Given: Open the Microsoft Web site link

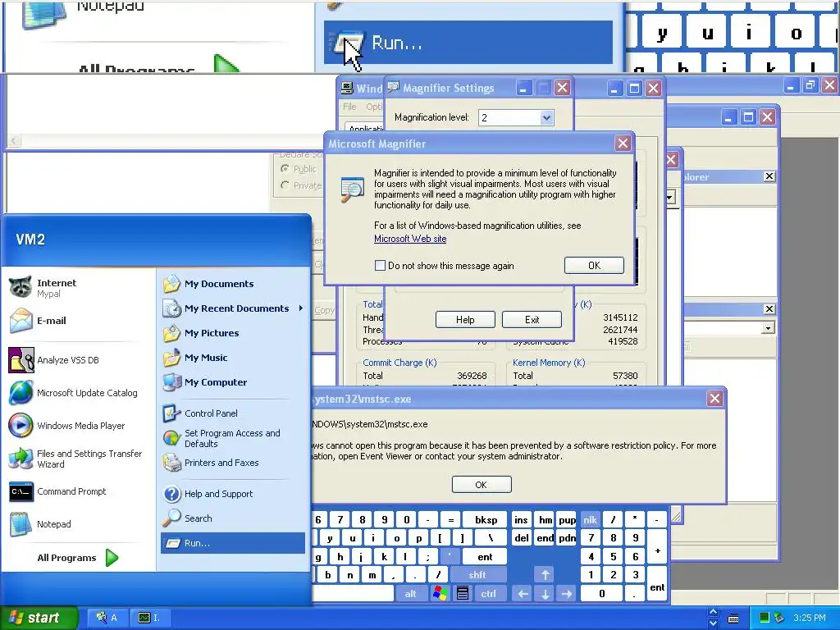Looking at the screenshot, I should (x=410, y=239).
